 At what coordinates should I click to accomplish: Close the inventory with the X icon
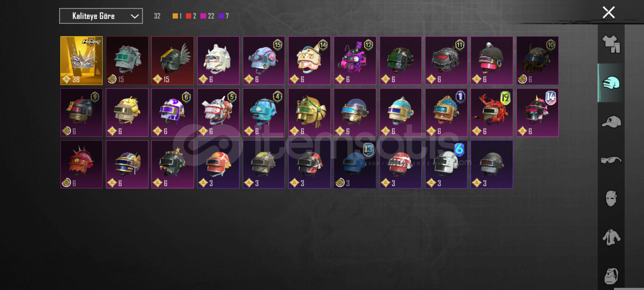pos(608,12)
